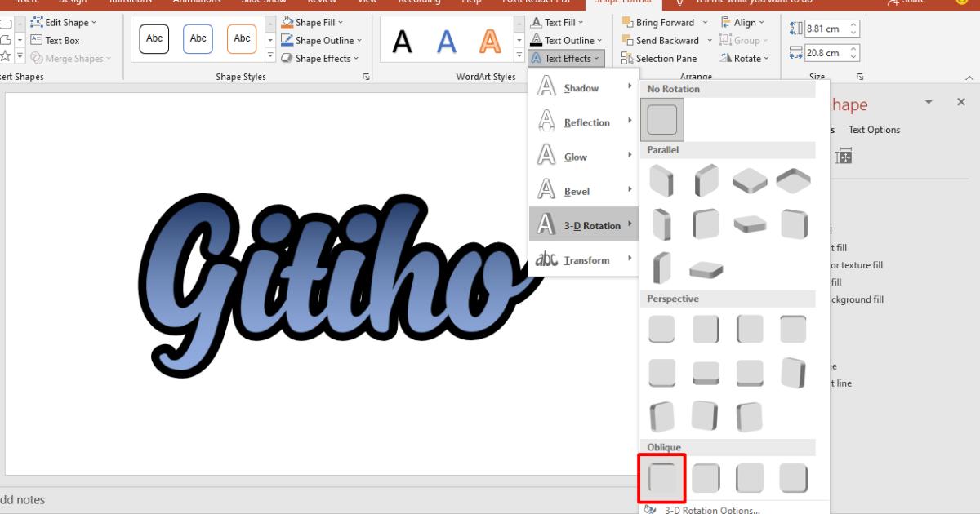Click the Animations ribbon tab
This screenshot has width=980, height=514.
point(197,2)
